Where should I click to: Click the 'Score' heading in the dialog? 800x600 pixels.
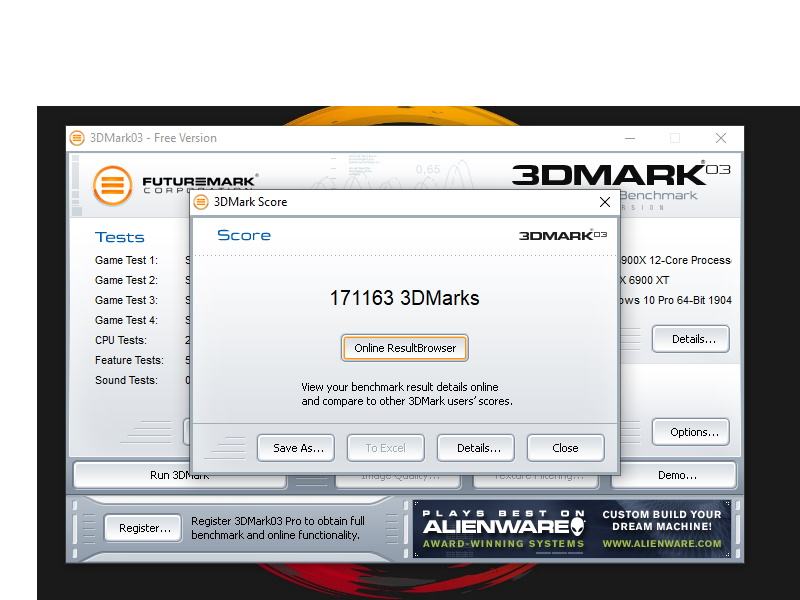click(x=244, y=235)
